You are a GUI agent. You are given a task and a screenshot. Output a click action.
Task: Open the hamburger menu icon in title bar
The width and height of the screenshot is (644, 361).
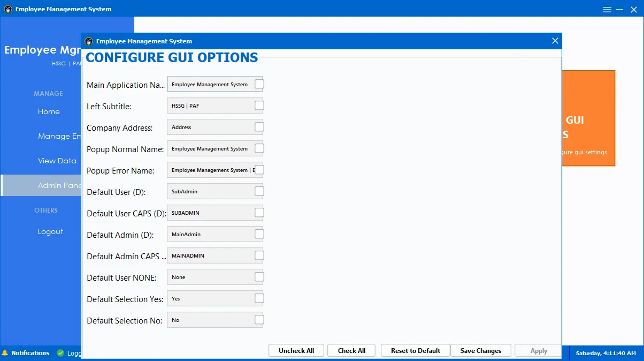607,10
